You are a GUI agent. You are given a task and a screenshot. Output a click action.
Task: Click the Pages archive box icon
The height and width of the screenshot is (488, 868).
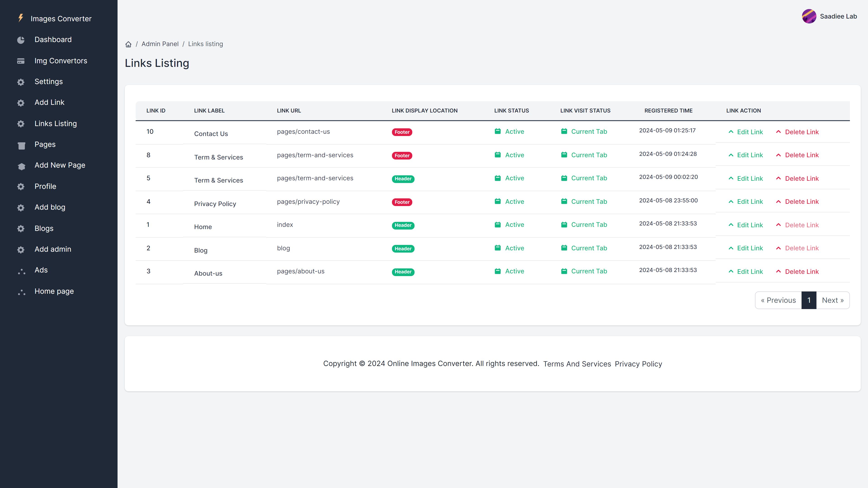(x=21, y=145)
